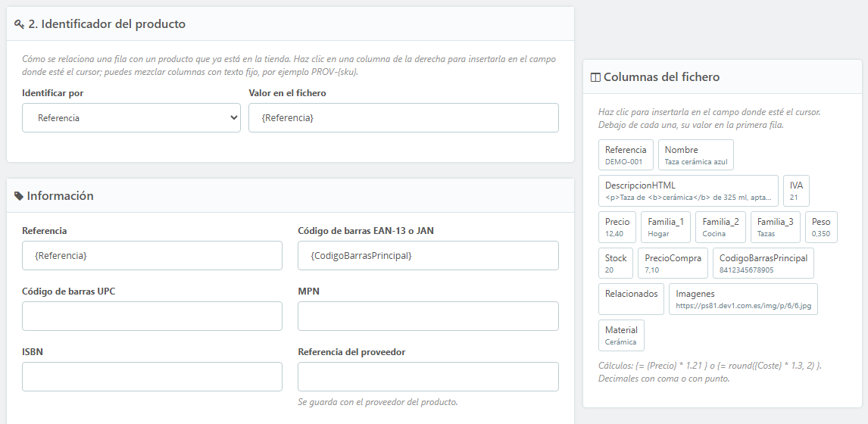Screen dimensions: 868x424
Task: Click the 'Cálculos' formula hint text
Action: 710,373
